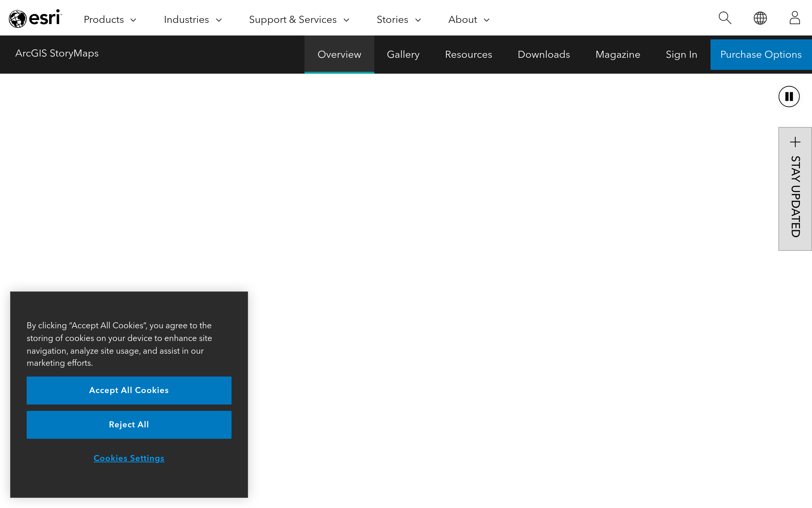Click the Purchase Options button
This screenshot has height=508, width=812.
(x=761, y=54)
